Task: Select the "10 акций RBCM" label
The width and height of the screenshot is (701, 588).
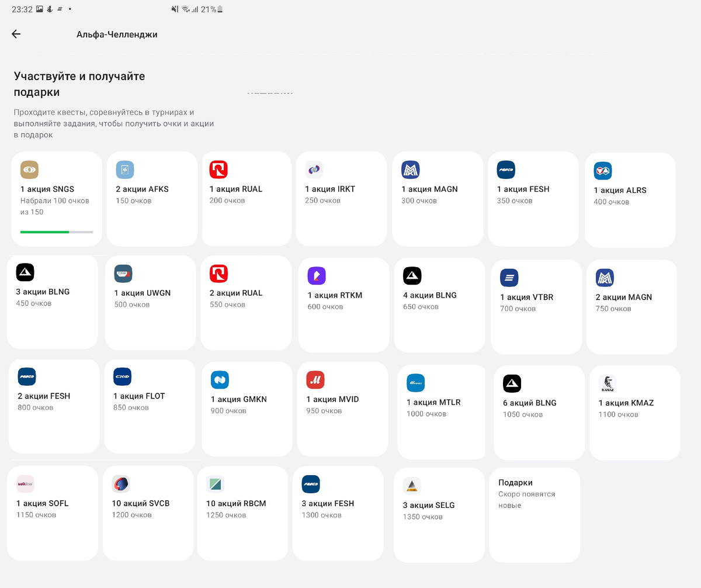Action: click(x=236, y=503)
